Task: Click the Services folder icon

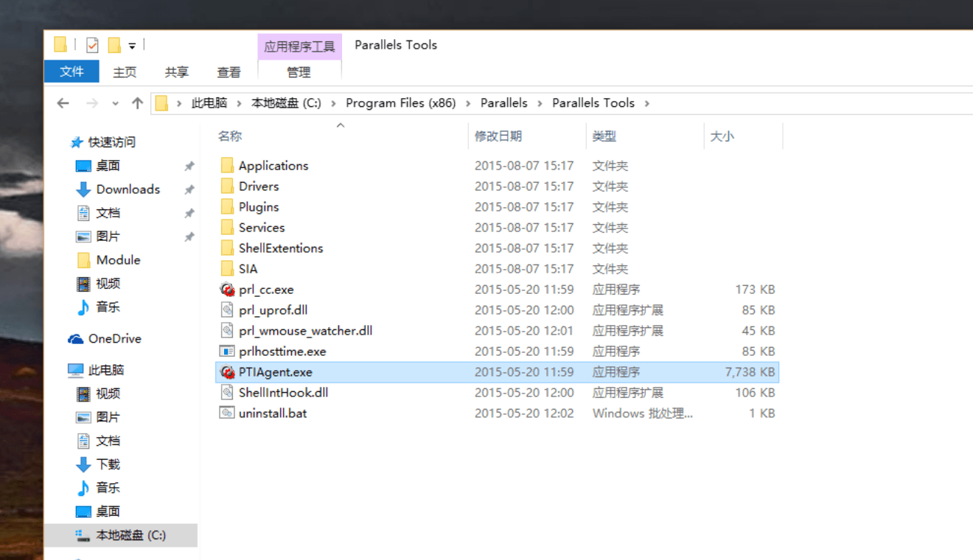Action: (227, 227)
